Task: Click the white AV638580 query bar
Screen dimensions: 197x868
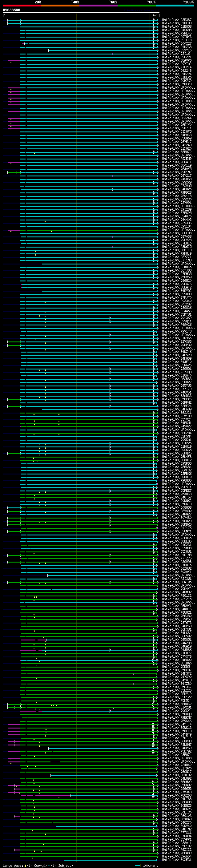Action: coord(81,13)
